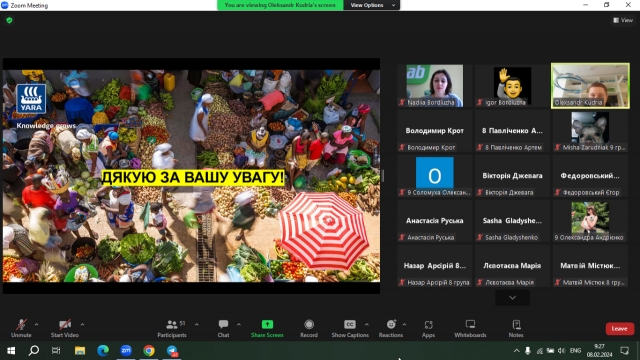Expand arrow beside Chat
Viewport: 640px width, 360px height.
coord(239,324)
